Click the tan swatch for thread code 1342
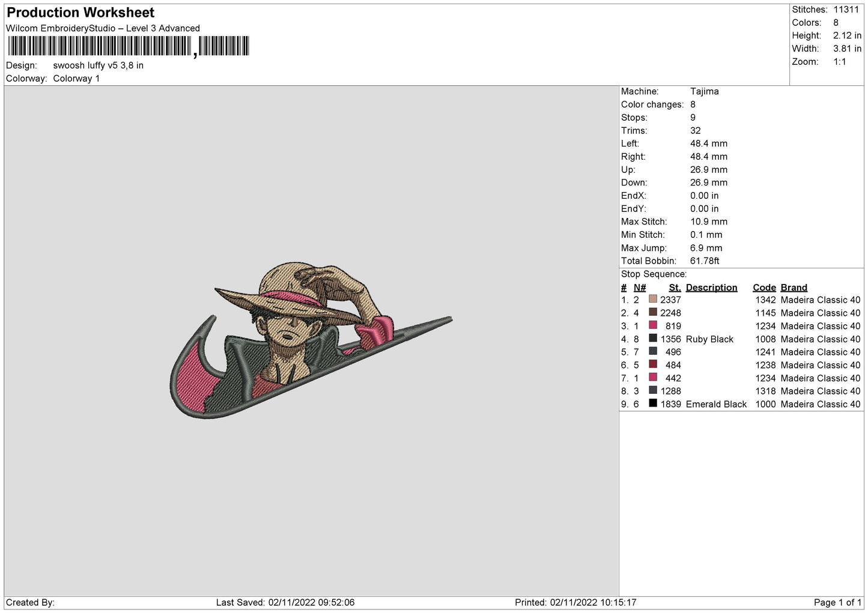This screenshot has height=613, width=868. tap(653, 299)
